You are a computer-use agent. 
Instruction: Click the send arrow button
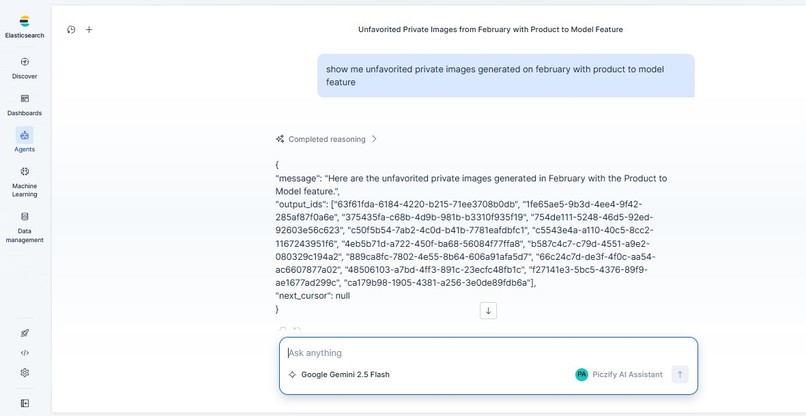[680, 374]
